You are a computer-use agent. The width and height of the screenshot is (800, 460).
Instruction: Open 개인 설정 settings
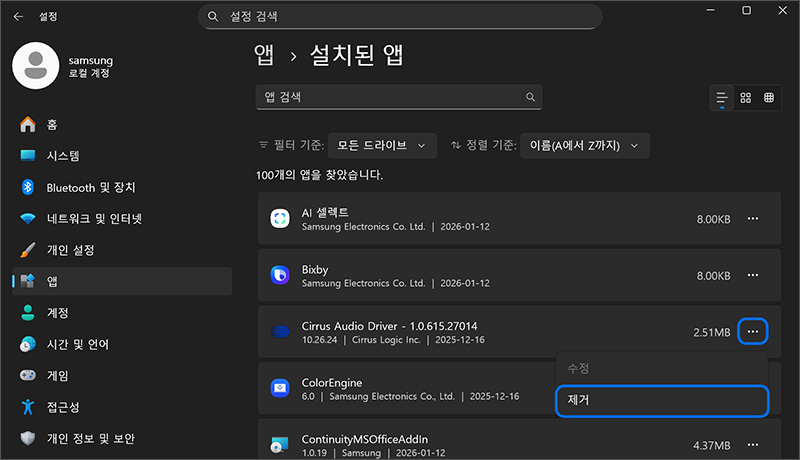coord(122,250)
